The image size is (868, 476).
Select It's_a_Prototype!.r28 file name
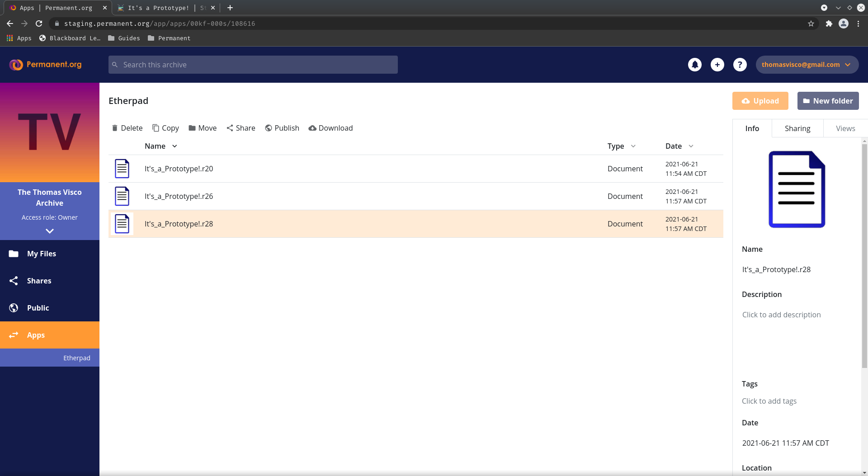coord(179,224)
